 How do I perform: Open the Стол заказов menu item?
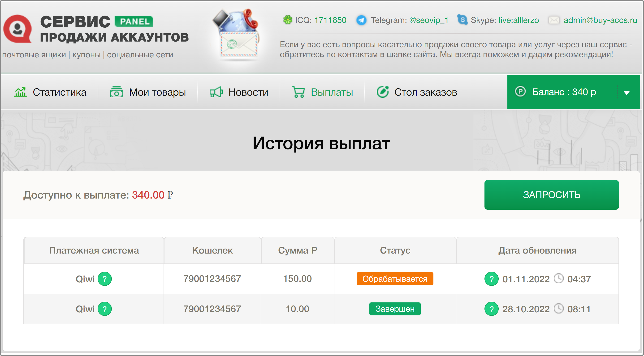425,92
